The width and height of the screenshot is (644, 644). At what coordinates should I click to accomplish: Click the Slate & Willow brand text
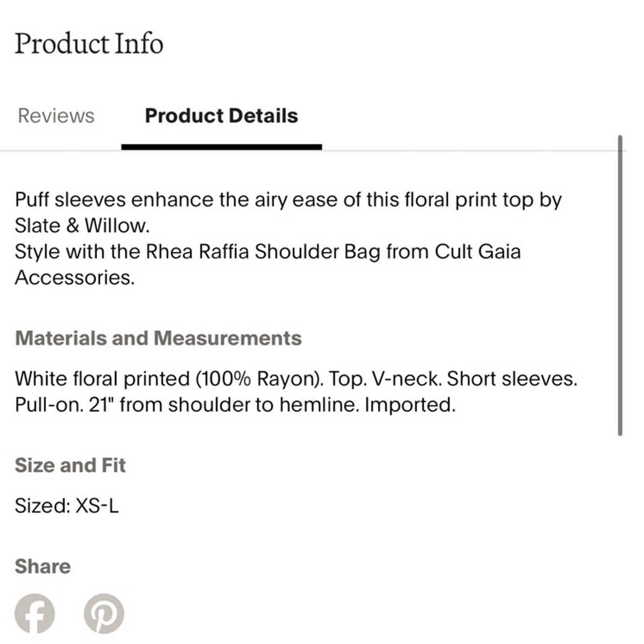[82, 225]
